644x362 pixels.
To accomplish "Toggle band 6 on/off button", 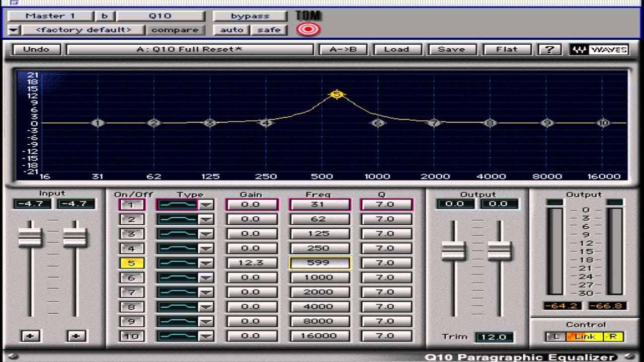I will [132, 278].
